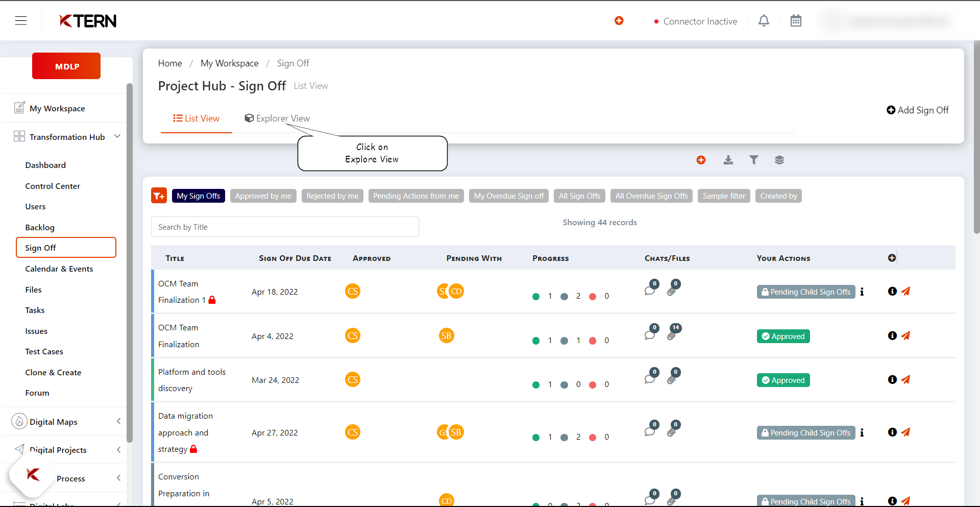Toggle the Created by filter

pyautogui.click(x=778, y=196)
